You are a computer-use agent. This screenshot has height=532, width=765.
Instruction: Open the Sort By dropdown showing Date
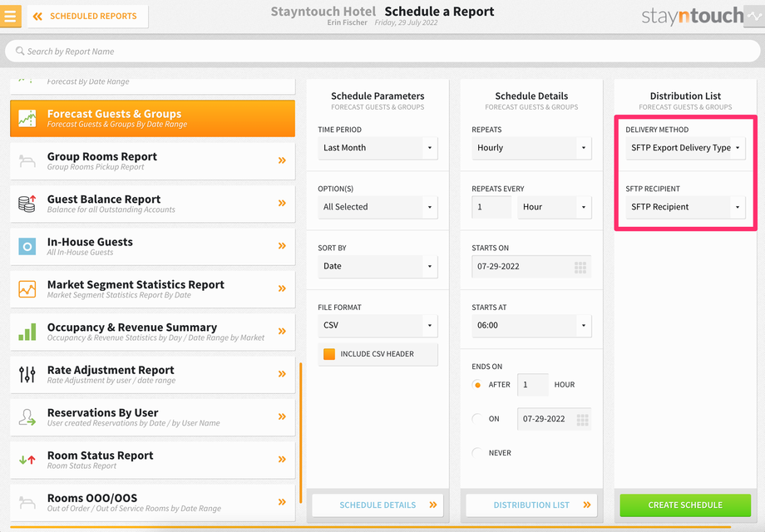click(378, 266)
